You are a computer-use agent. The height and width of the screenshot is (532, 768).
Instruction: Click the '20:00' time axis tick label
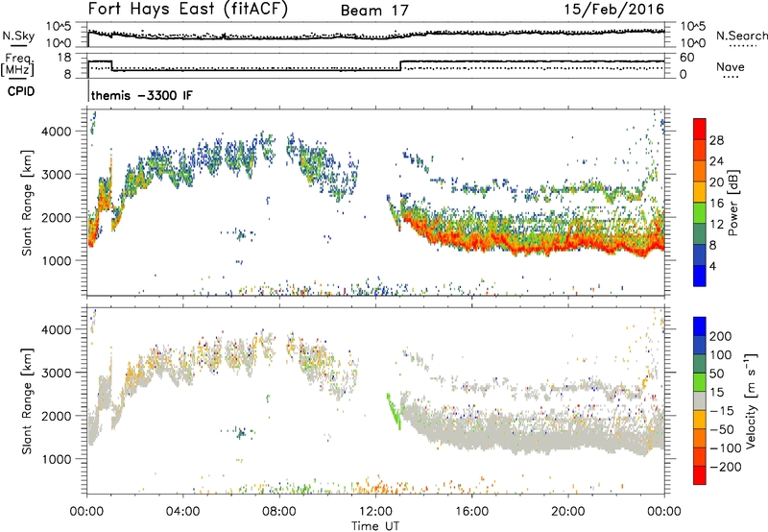point(568,512)
